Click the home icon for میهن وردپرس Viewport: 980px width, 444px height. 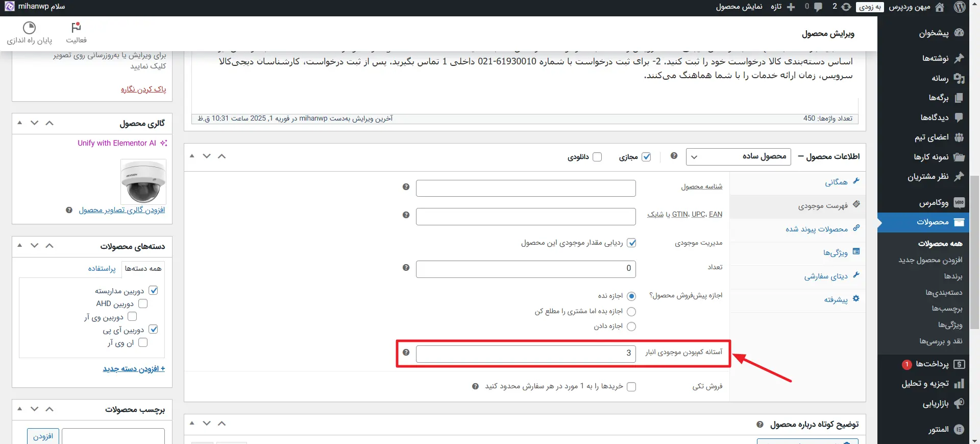click(939, 7)
